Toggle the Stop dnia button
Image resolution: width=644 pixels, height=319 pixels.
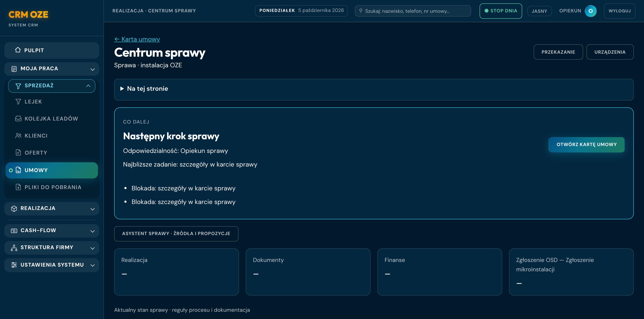(501, 11)
